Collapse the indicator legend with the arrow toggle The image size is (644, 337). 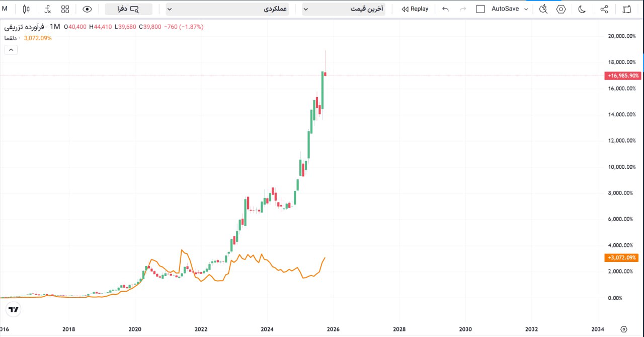point(11,49)
